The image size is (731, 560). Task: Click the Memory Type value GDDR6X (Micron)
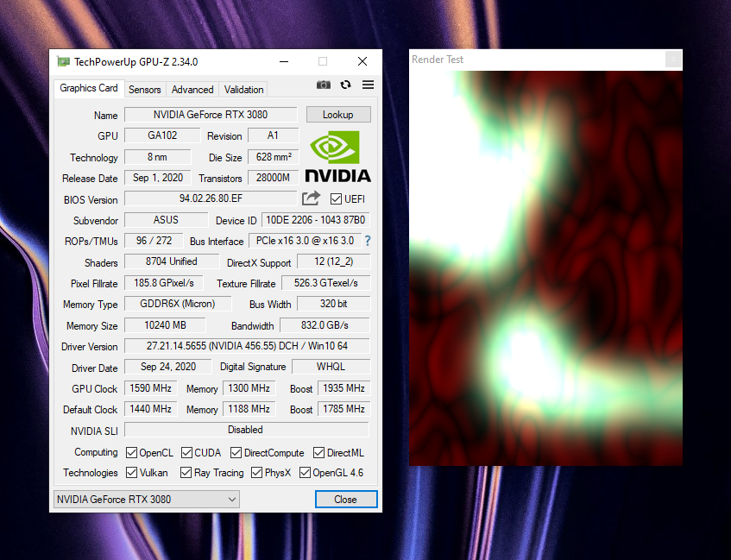coord(178,304)
